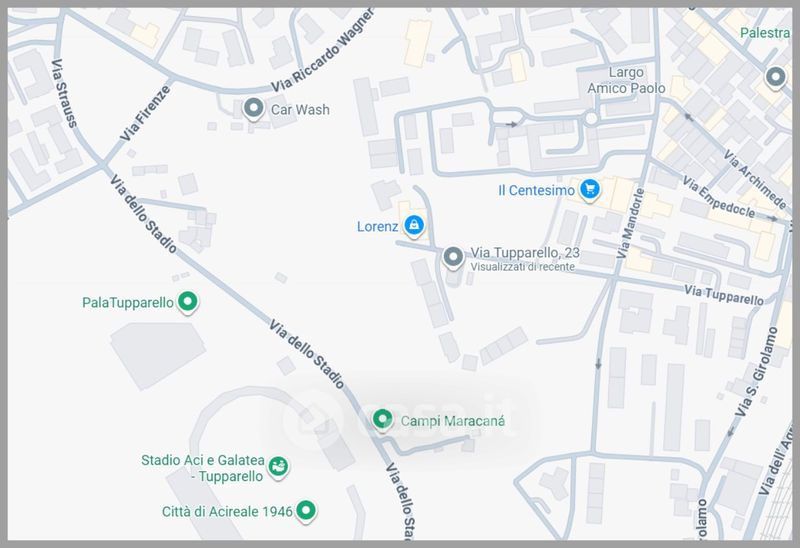Click the Via Tupparello, 23 location pin
This screenshot has height=548, width=800.
(453, 258)
